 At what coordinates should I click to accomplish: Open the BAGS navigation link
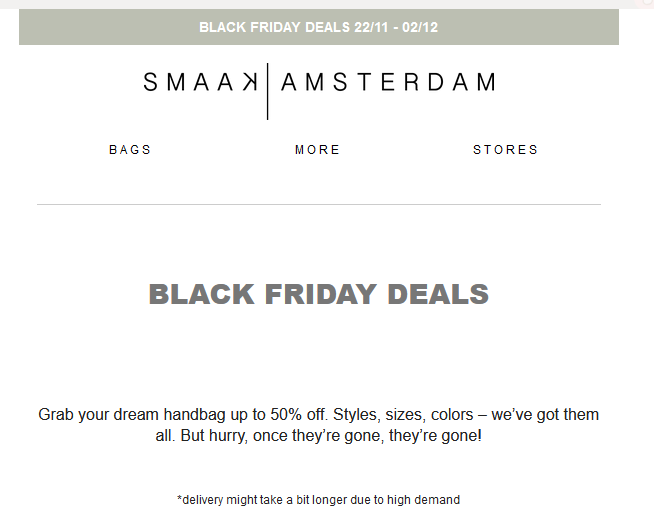130,150
